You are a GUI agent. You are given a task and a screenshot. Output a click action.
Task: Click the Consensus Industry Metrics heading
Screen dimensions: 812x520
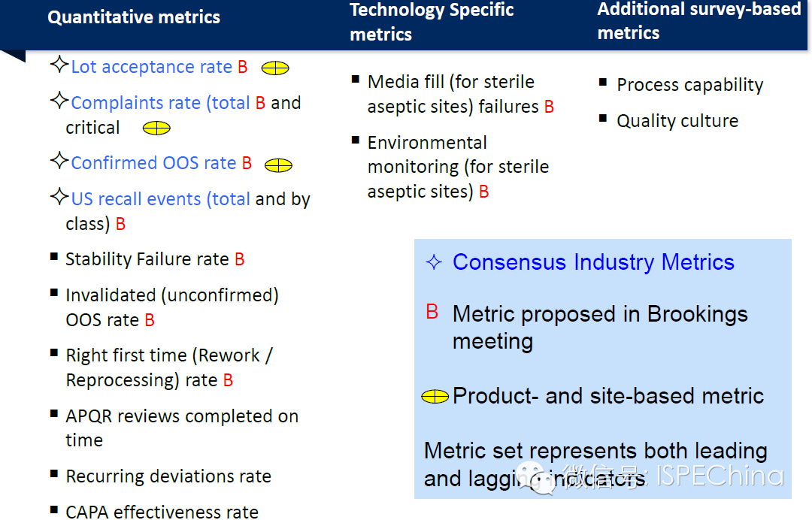(x=593, y=262)
